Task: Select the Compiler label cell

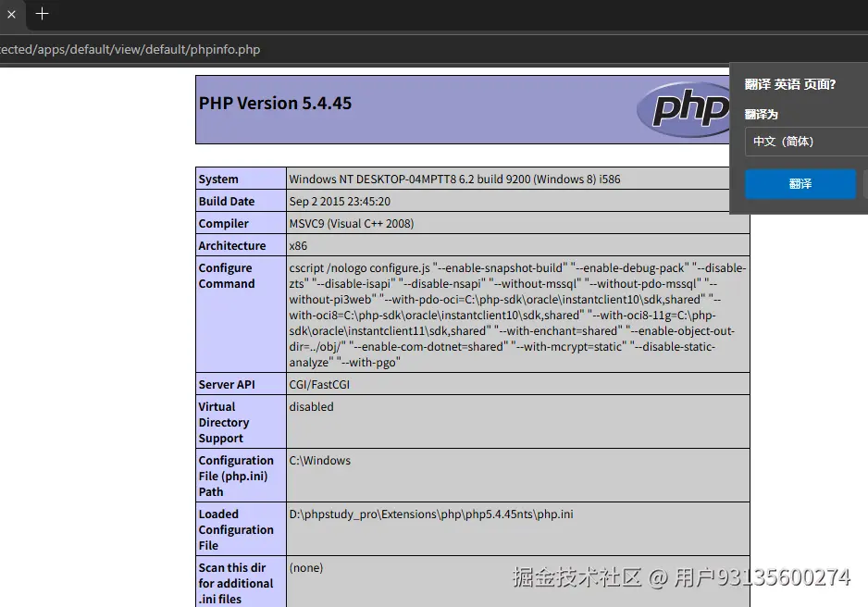Action: point(241,223)
